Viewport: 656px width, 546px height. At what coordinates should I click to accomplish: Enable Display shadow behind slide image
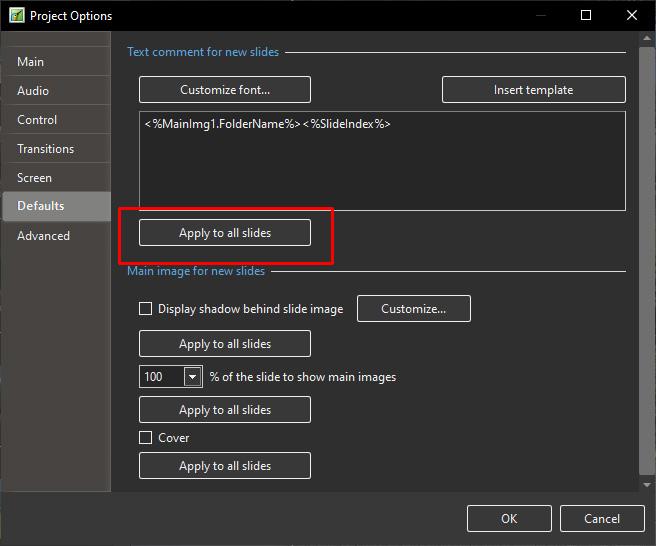click(x=146, y=309)
